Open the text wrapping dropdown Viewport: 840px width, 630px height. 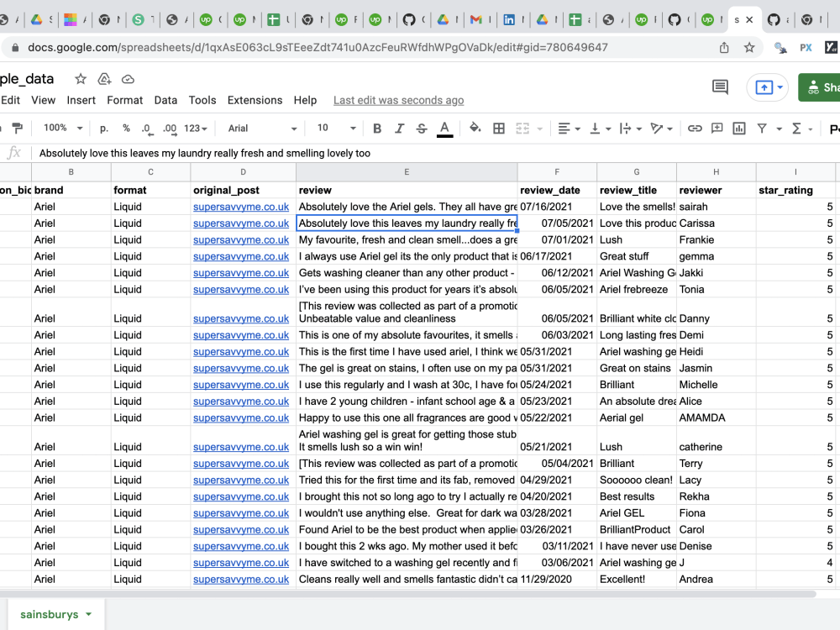pyautogui.click(x=631, y=129)
